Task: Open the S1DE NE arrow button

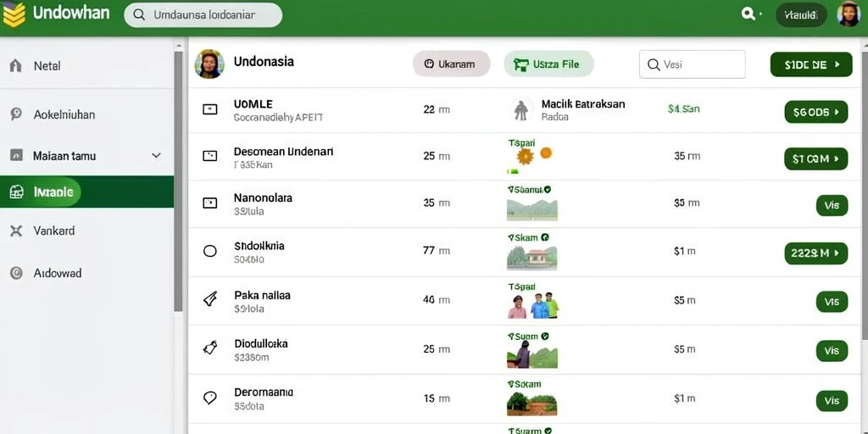Action: [x=811, y=64]
